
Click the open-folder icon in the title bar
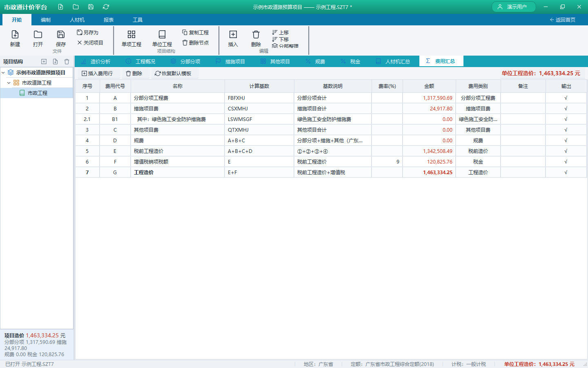pos(76,7)
